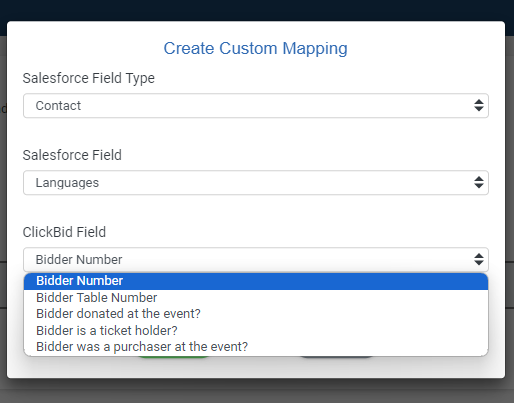Screen dimensions: 514x403
Task: Collapse the ClickBid Field dropdown showing Bidder Number
Action: [x=256, y=260]
